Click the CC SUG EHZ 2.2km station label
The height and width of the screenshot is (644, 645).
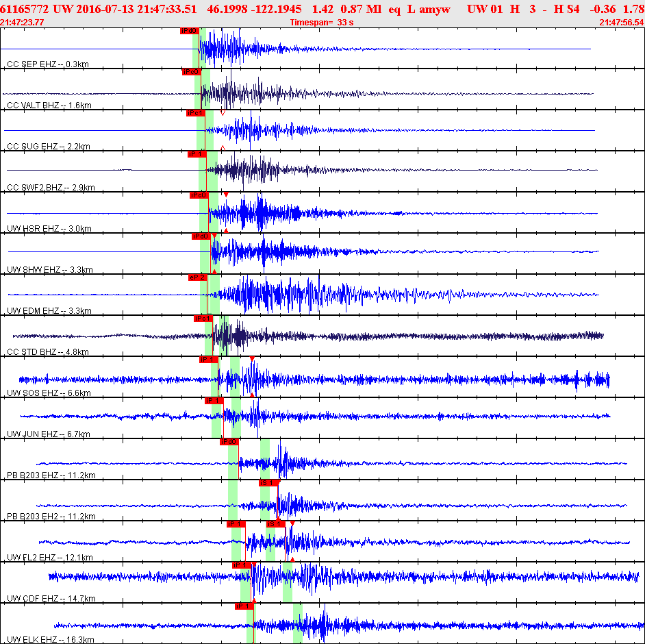(x=49, y=147)
